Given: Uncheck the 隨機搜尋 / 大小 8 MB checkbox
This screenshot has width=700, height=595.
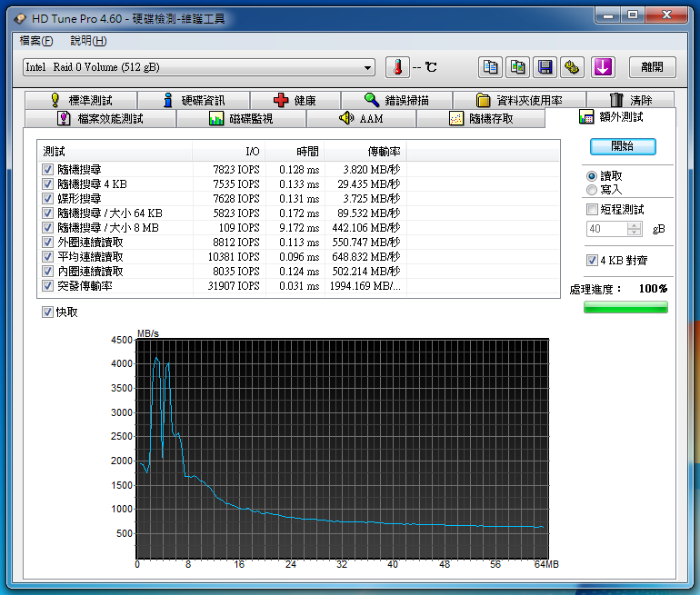Looking at the screenshot, I should [47, 227].
